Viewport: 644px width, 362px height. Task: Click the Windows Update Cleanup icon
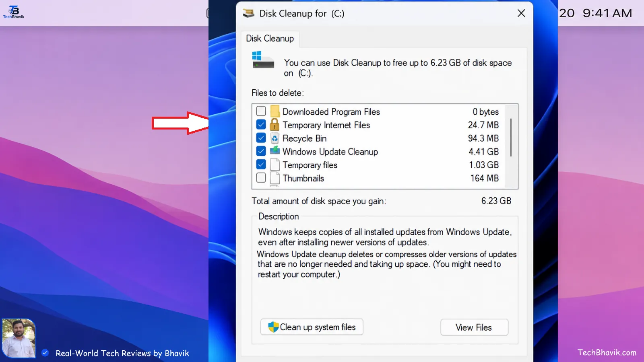pyautogui.click(x=275, y=151)
